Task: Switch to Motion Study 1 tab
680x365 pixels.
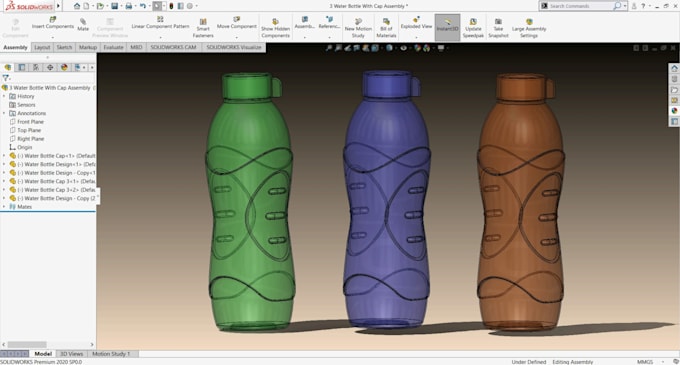Action: pyautogui.click(x=111, y=354)
